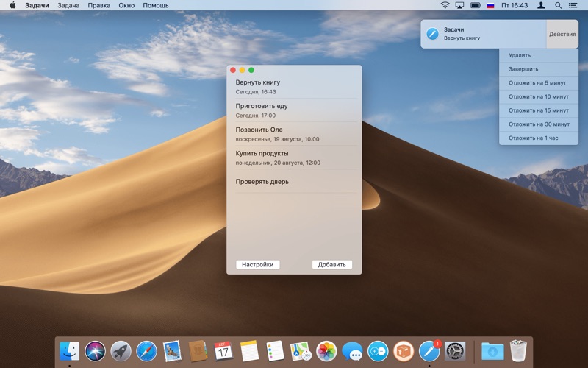The height and width of the screenshot is (368, 588).
Task: Click the AirPlay display icon
Action: tap(459, 5)
